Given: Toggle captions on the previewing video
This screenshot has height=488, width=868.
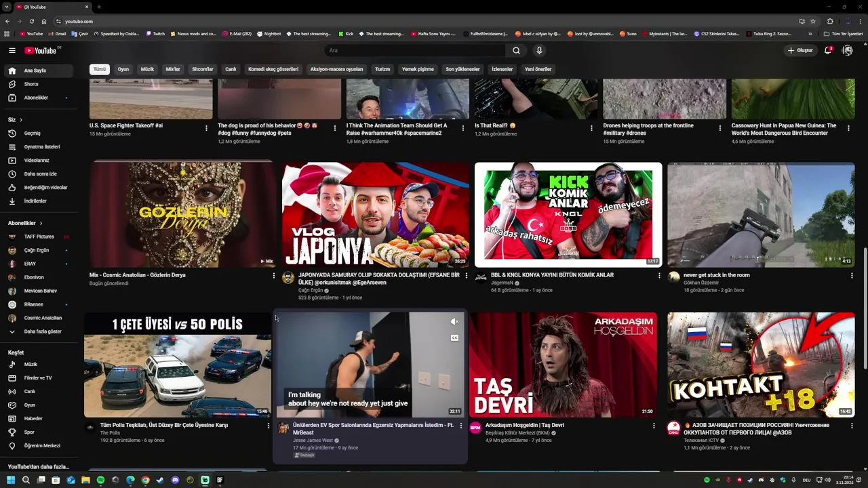Looking at the screenshot, I should [454, 338].
